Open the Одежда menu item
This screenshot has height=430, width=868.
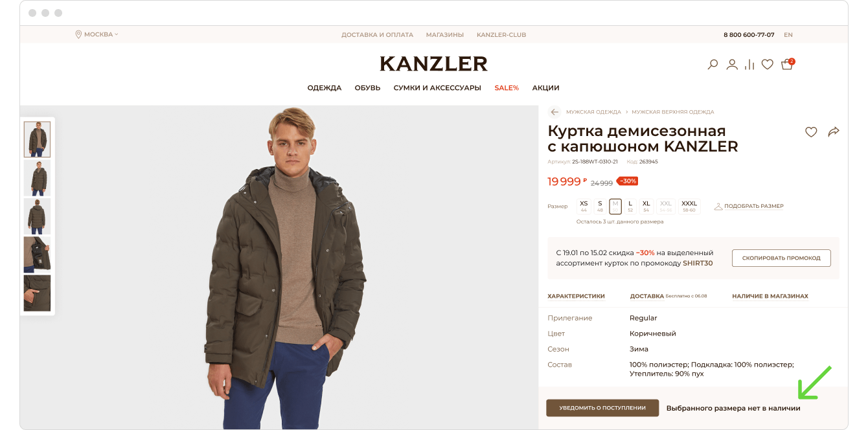(325, 88)
